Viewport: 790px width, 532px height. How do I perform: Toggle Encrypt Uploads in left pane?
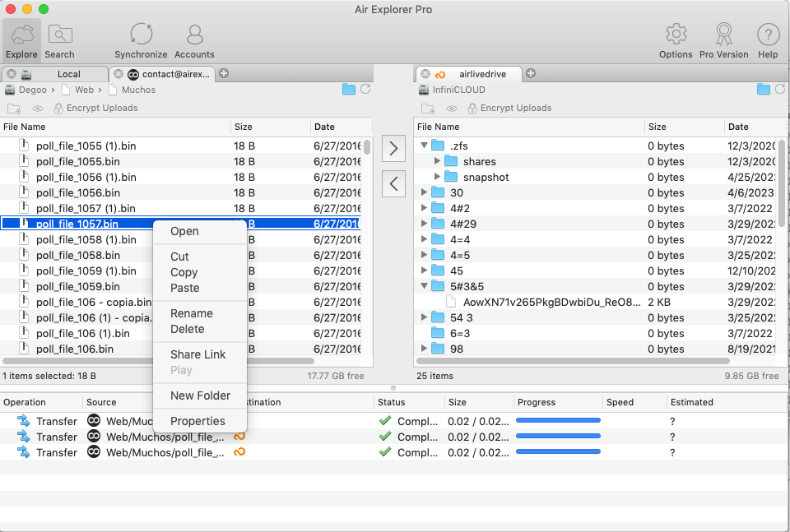point(95,109)
